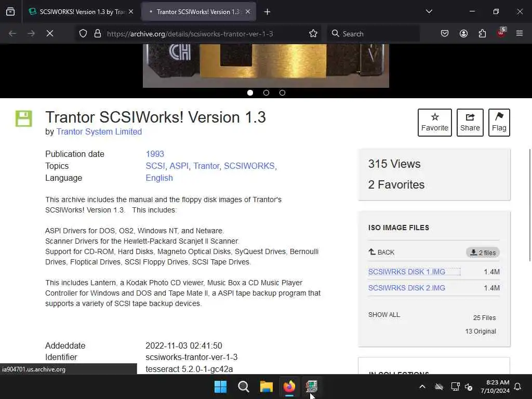Click muted volume tray icon
This screenshot has width=532, height=399.
coord(469,387)
